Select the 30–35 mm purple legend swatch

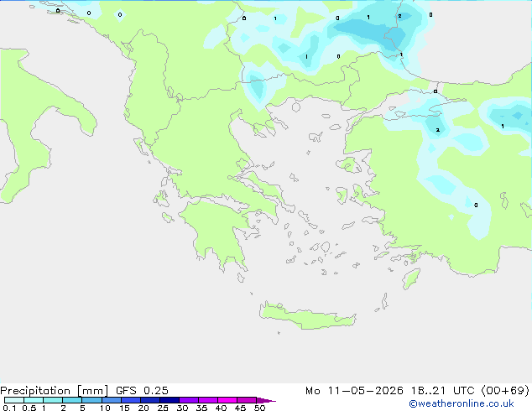(x=188, y=400)
